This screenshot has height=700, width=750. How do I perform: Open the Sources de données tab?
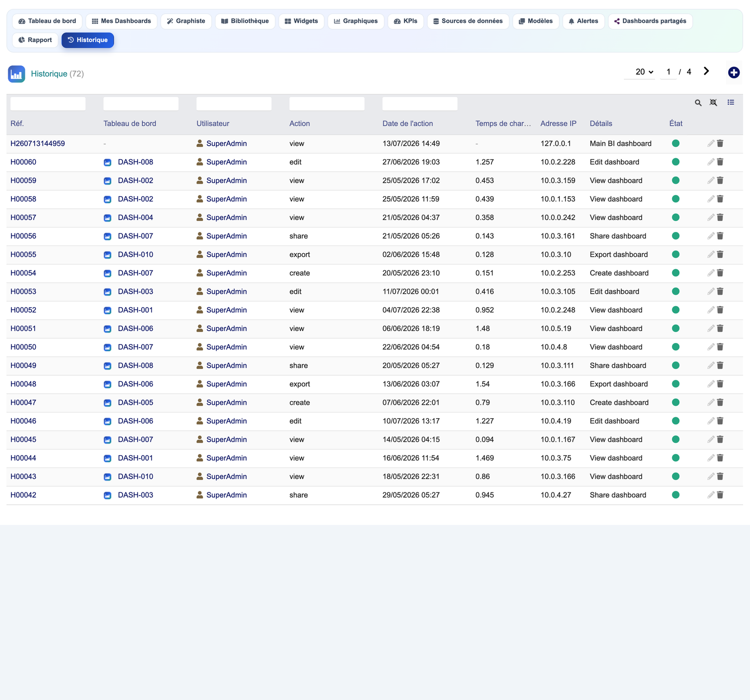pyautogui.click(x=468, y=21)
